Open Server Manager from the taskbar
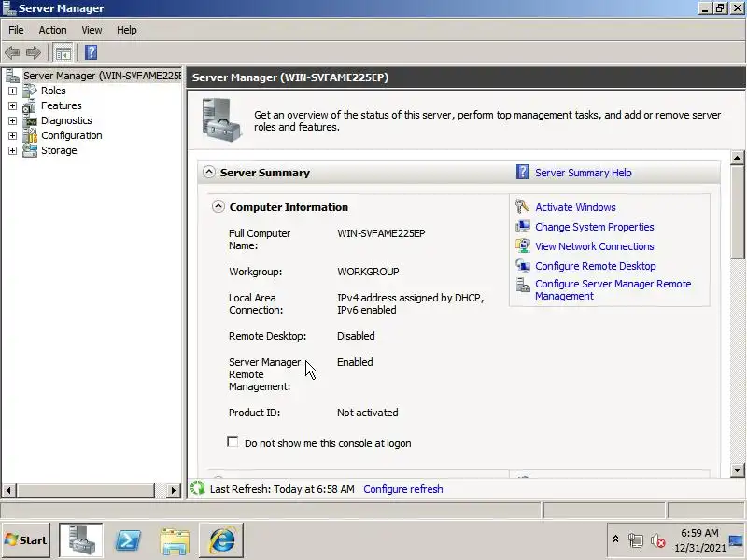The width and height of the screenshot is (747, 560). click(x=80, y=539)
